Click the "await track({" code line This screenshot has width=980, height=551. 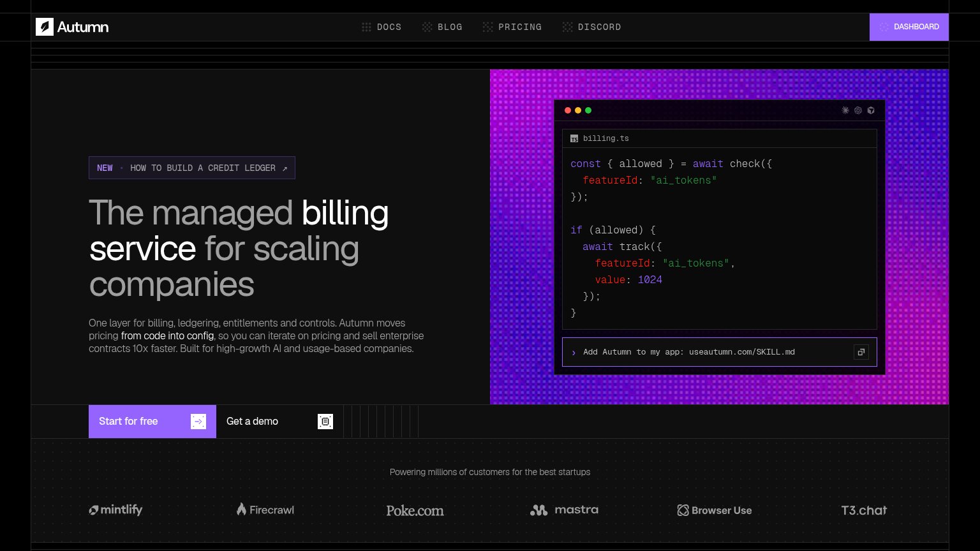point(622,247)
